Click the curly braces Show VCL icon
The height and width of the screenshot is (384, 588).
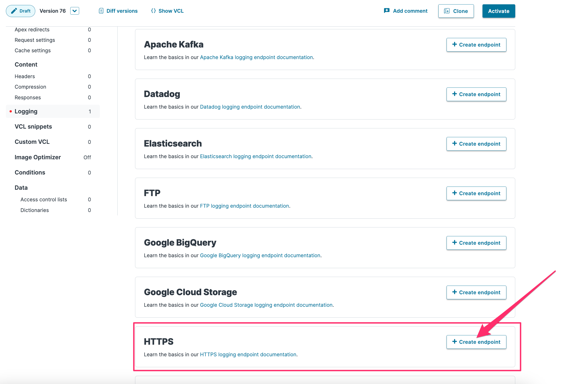(x=153, y=11)
